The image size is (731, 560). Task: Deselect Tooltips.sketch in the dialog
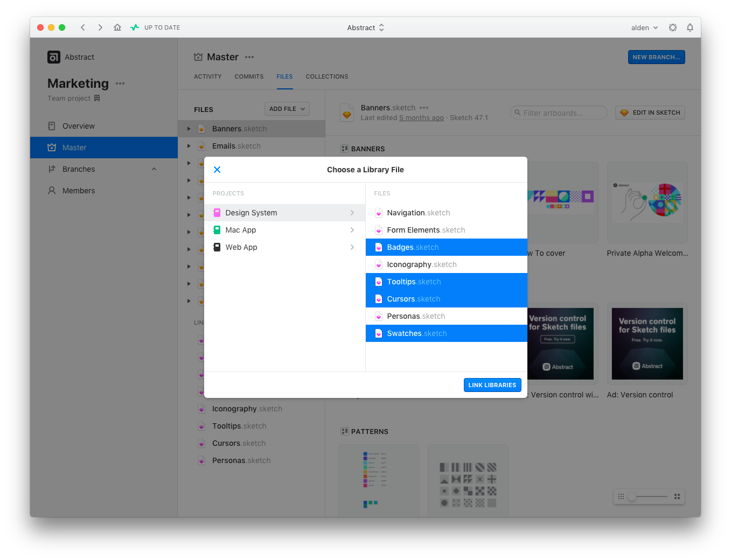click(x=446, y=282)
